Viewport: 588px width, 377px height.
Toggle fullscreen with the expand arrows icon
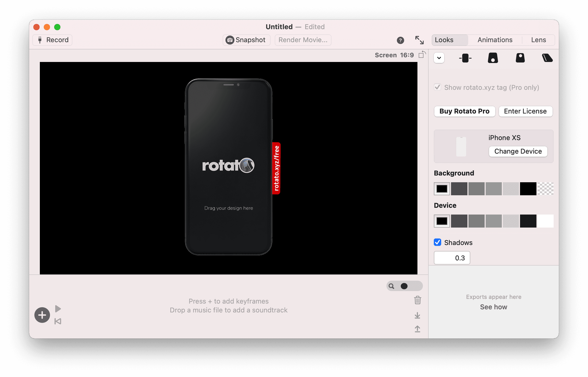(419, 40)
